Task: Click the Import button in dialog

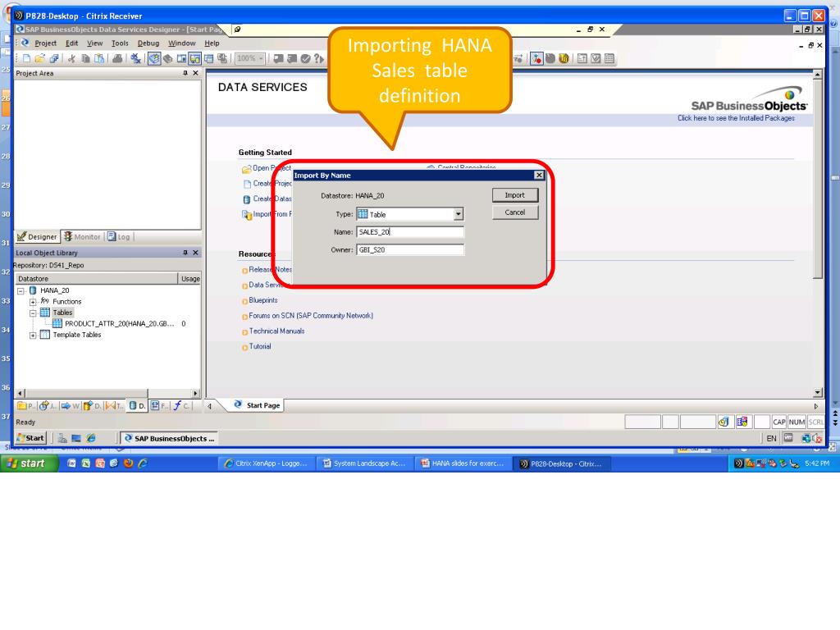Action: pos(515,195)
